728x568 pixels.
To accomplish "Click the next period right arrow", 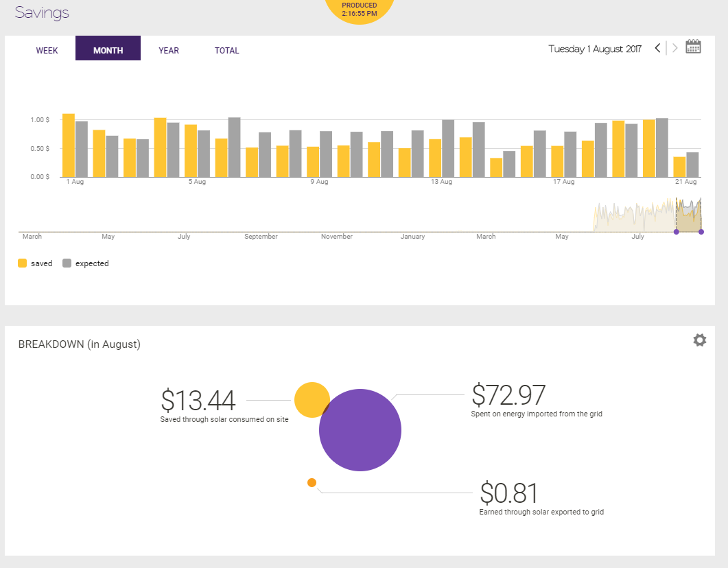I will click(x=675, y=48).
